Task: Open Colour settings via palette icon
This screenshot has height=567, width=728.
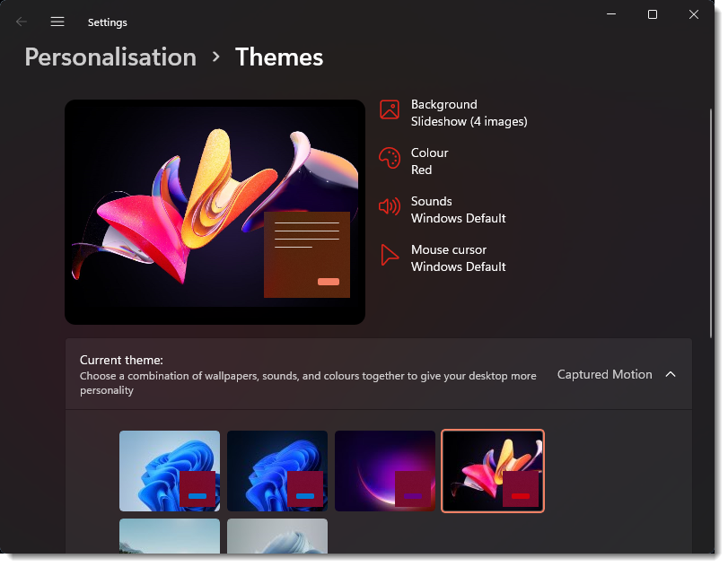Action: coord(390,157)
